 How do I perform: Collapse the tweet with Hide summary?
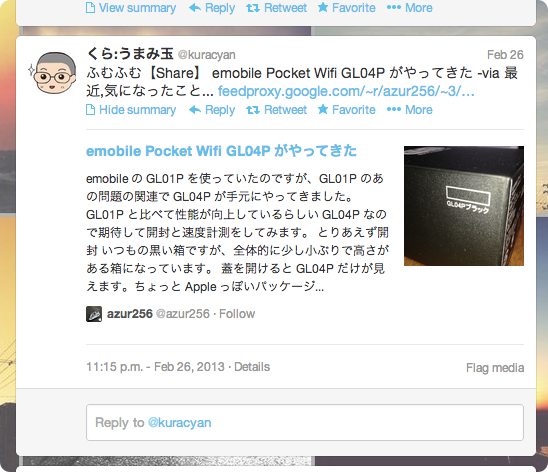coord(131,110)
